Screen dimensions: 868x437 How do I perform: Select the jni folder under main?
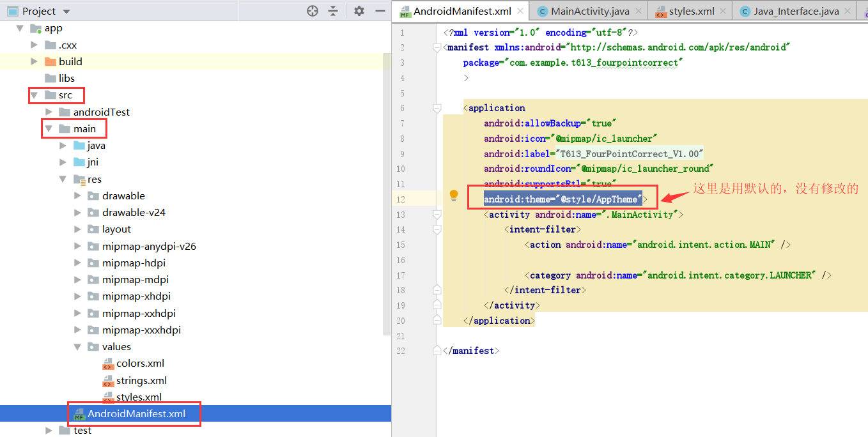click(x=92, y=162)
